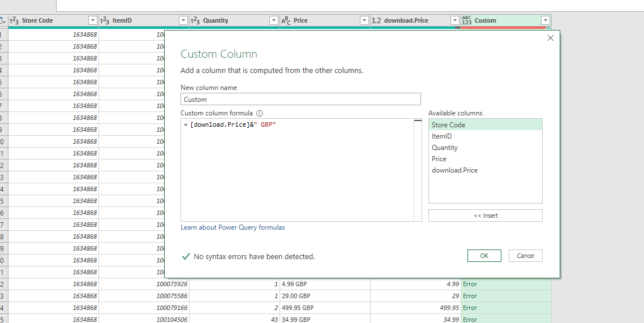The height and width of the screenshot is (323, 644).
Task: Select ItemID in Available columns
Action: pyautogui.click(x=486, y=136)
